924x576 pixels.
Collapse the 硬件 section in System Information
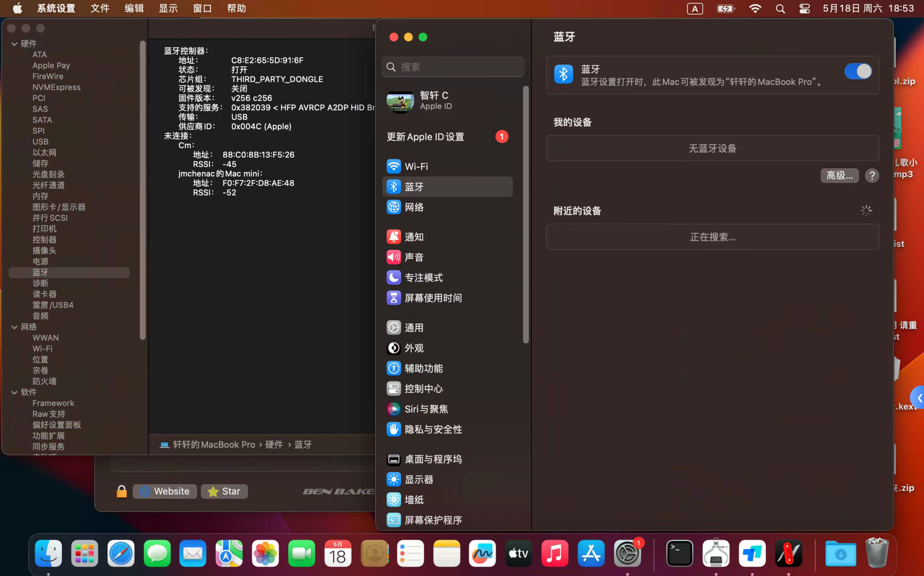coord(14,44)
